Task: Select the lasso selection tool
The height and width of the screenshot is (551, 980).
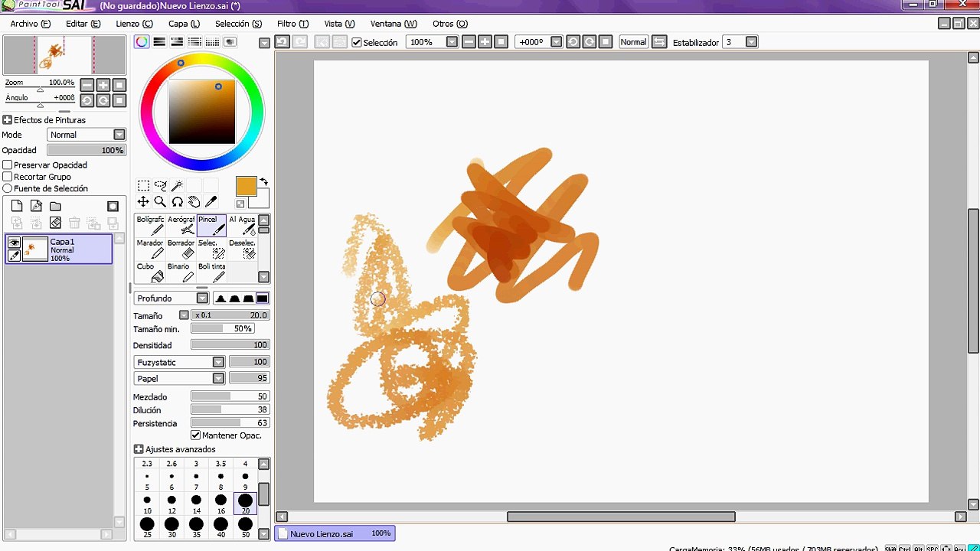Action: point(160,185)
